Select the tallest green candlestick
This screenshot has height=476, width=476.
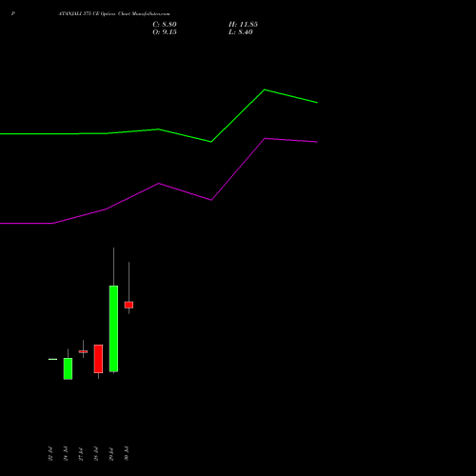coord(113,328)
